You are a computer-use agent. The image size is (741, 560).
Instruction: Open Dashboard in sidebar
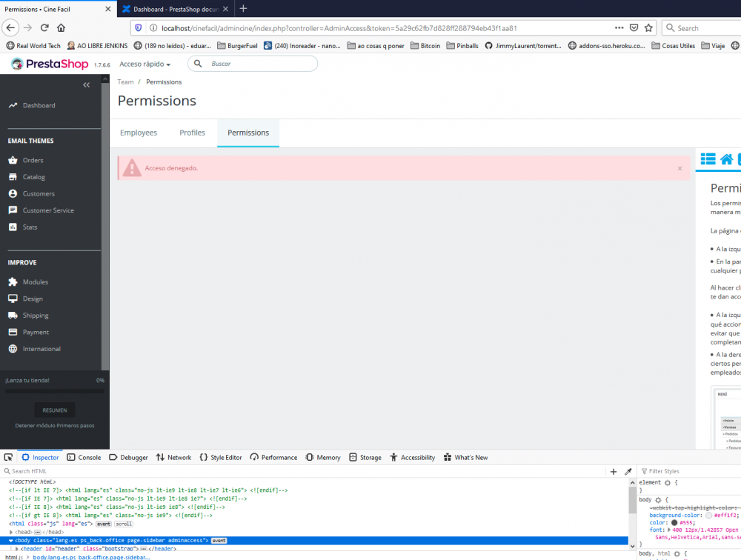pyautogui.click(x=39, y=105)
